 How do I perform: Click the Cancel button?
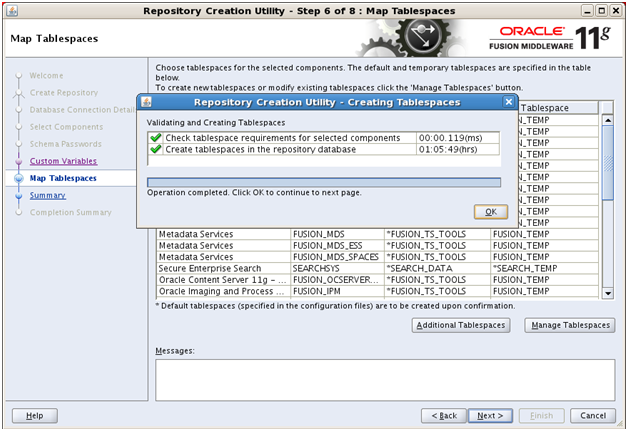click(x=593, y=416)
